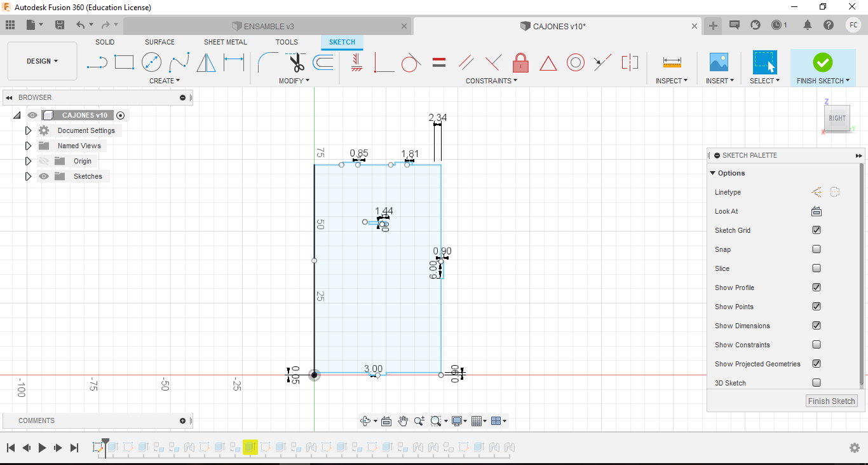The width and height of the screenshot is (868, 465).
Task: Apply the Symmetry constraint
Action: click(x=630, y=62)
